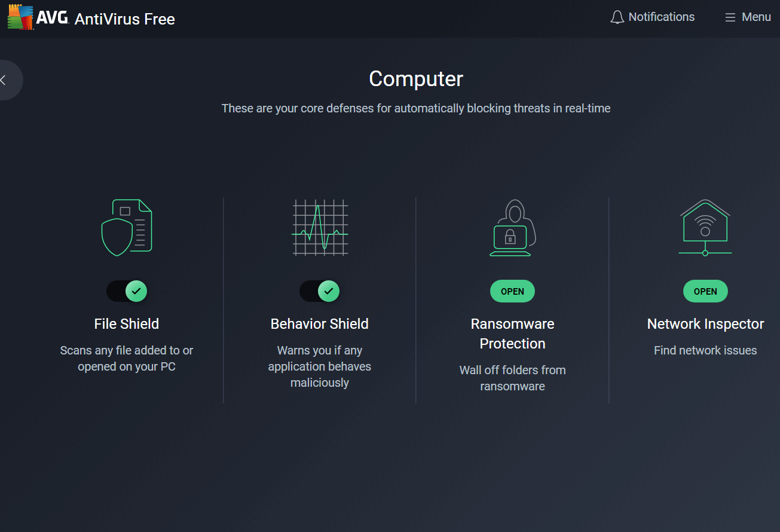Click the Ransomware Protection hacker laptop icon
The image size is (780, 532).
click(x=512, y=228)
